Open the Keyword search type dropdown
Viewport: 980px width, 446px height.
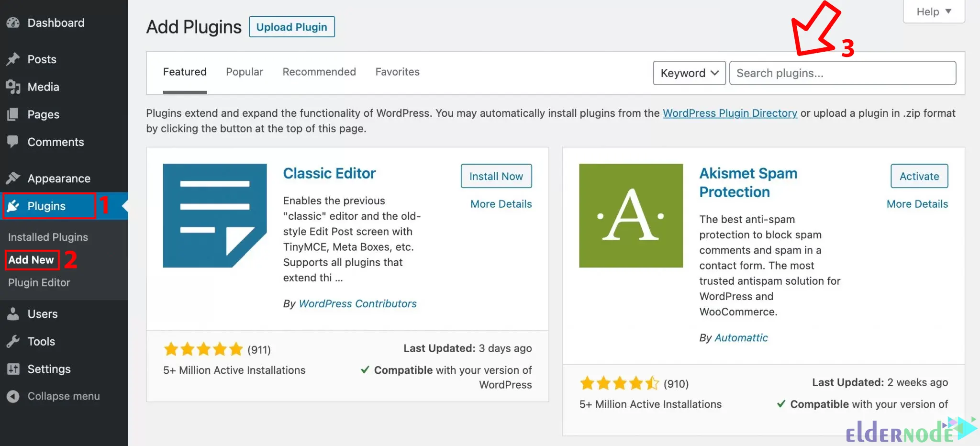[x=689, y=73]
